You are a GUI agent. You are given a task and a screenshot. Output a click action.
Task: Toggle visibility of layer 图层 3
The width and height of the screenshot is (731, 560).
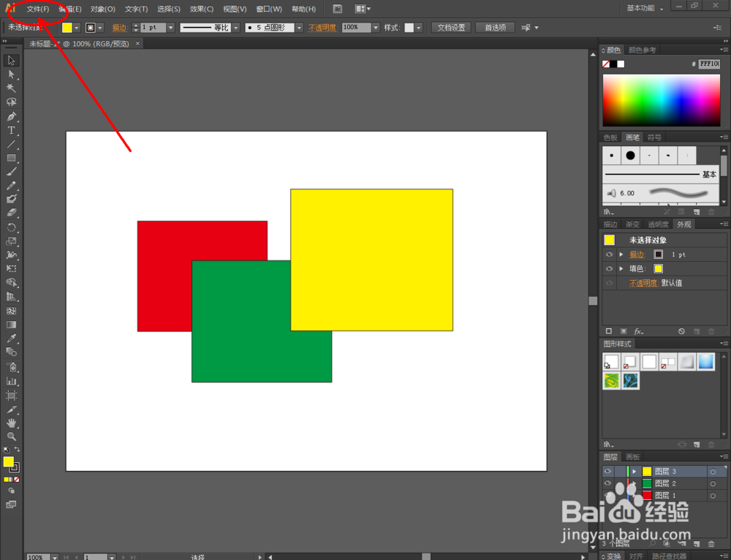[607, 472]
